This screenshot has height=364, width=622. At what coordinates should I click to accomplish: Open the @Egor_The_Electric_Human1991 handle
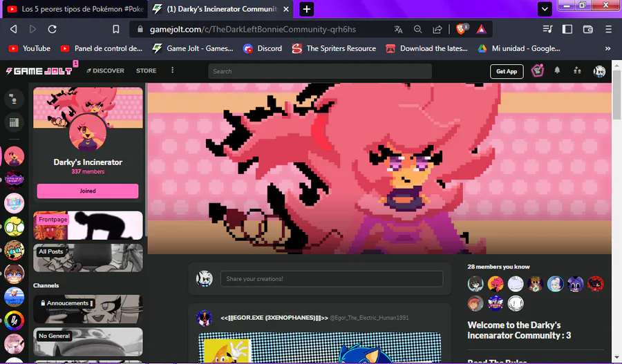[369, 318]
